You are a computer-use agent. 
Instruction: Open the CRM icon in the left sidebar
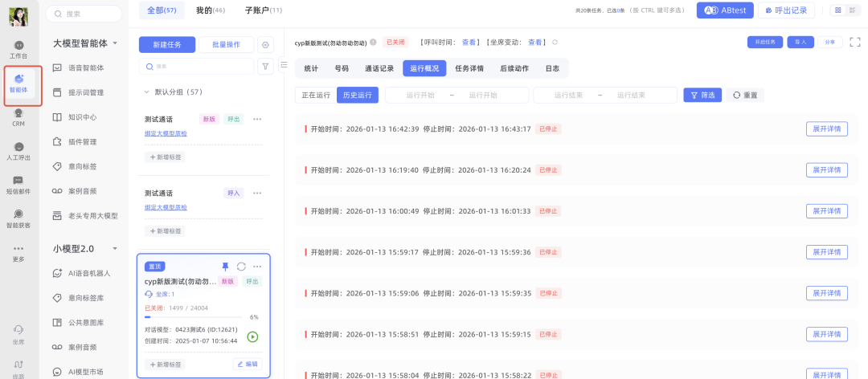[18, 117]
